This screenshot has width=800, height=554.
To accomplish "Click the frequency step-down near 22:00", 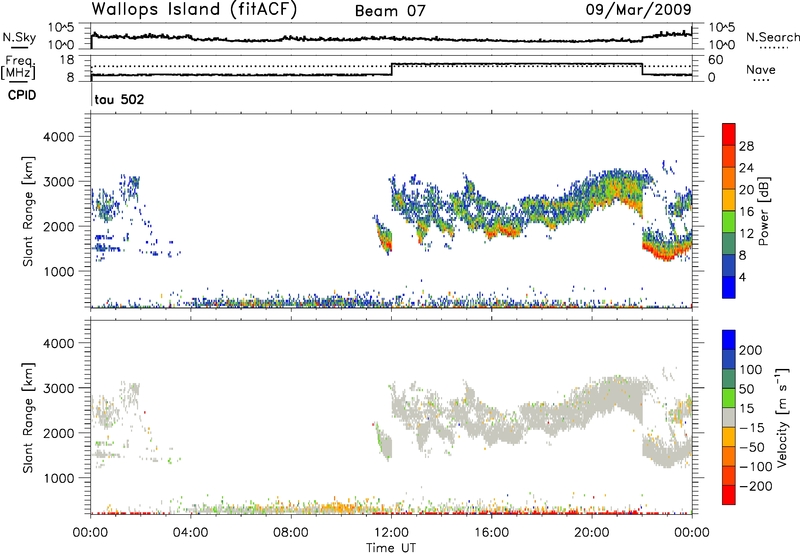I will [x=642, y=69].
